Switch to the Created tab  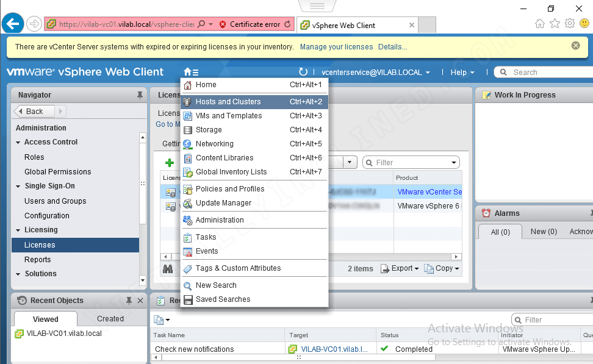[110, 319]
